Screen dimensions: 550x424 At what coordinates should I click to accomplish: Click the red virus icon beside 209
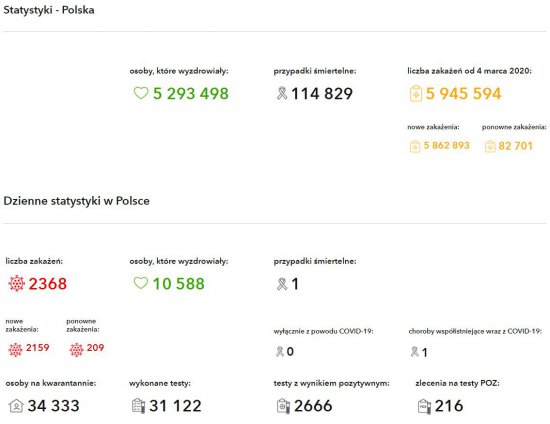[x=76, y=350]
